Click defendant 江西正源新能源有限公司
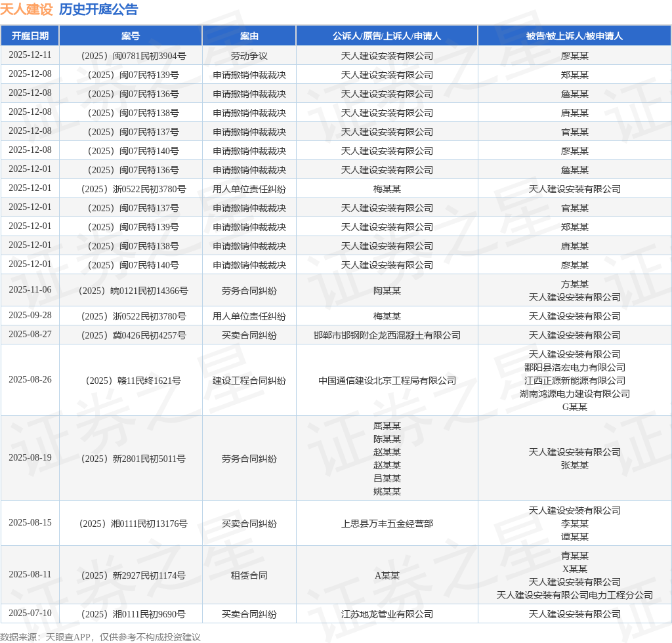This screenshot has width=672, height=643. pos(575,381)
